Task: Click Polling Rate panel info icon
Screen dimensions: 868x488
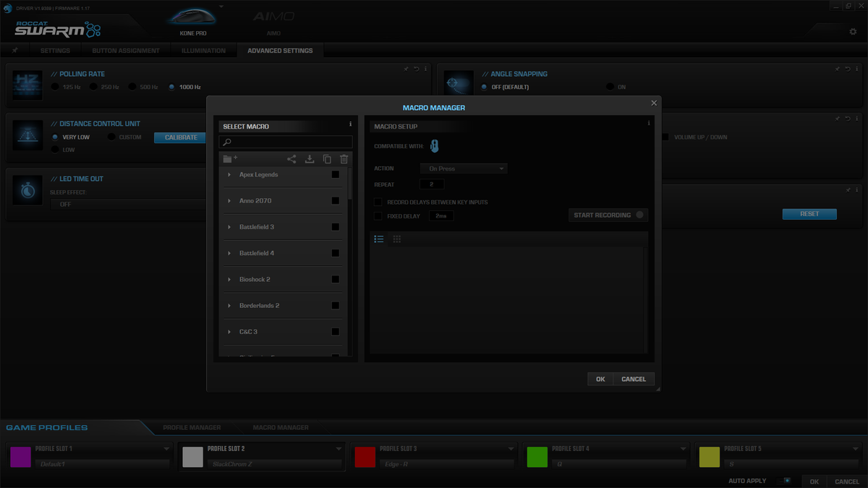Action: [425, 69]
